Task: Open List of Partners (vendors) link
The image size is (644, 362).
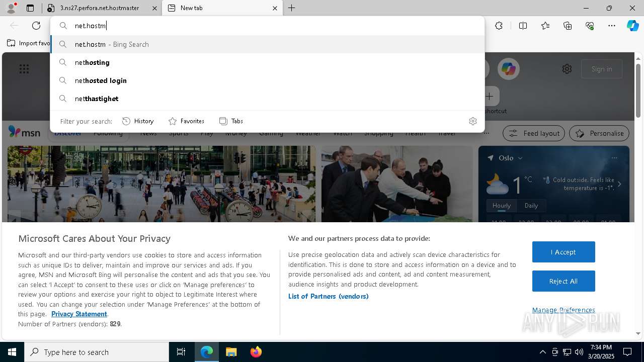Action: (328, 296)
